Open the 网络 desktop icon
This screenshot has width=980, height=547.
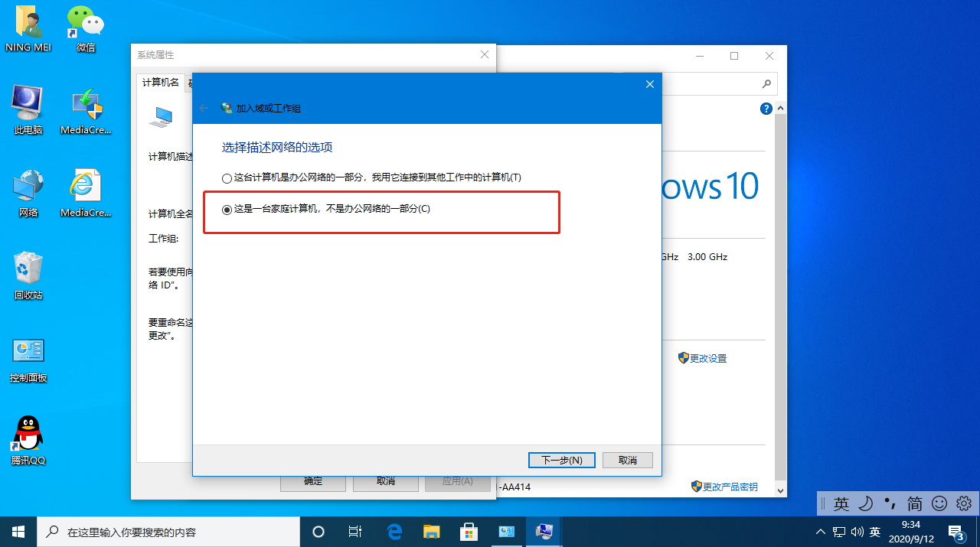28,186
